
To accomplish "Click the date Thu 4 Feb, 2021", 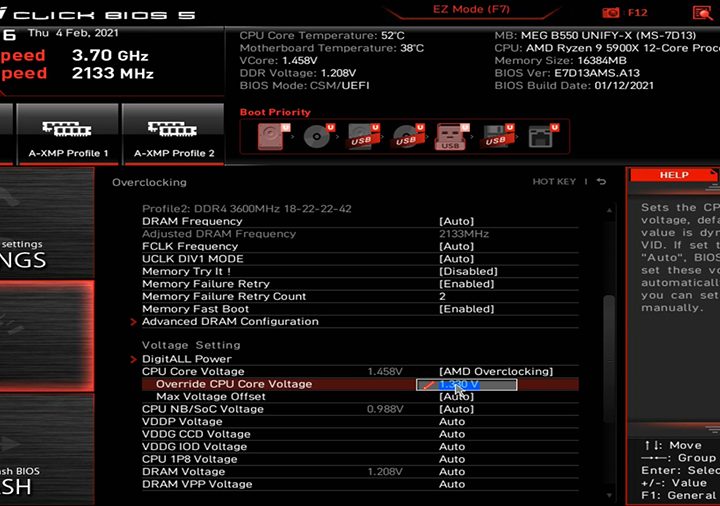I will coord(73,33).
